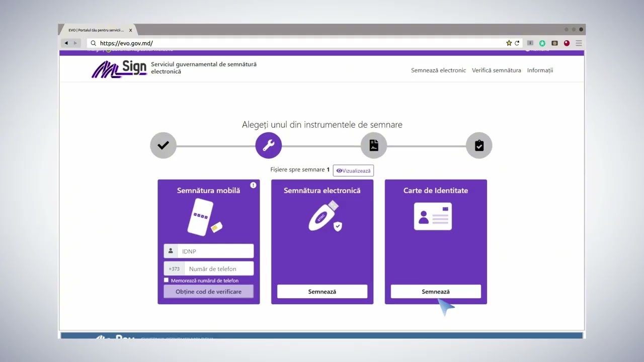Open the Verifică semnătura menu item

pos(497,70)
